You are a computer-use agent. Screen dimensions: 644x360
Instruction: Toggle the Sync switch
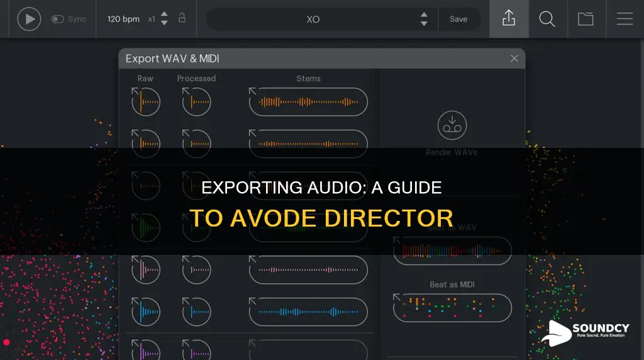click(57, 19)
